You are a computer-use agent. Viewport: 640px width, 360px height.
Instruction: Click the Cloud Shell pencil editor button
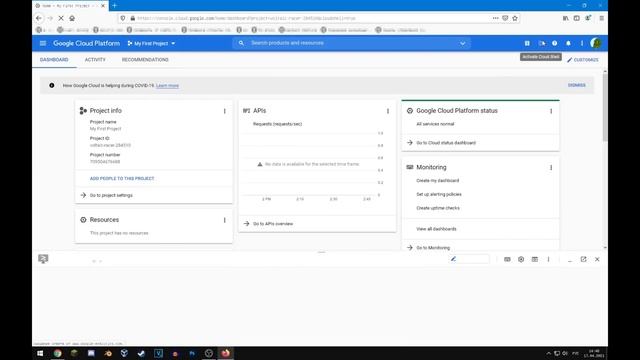(x=469, y=259)
